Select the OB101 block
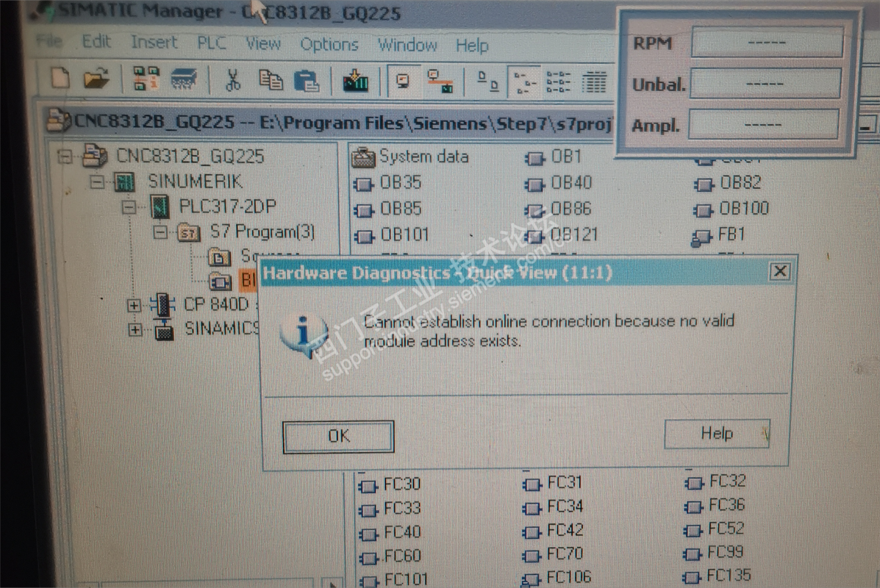This screenshot has width=880, height=588. pyautogui.click(x=391, y=234)
